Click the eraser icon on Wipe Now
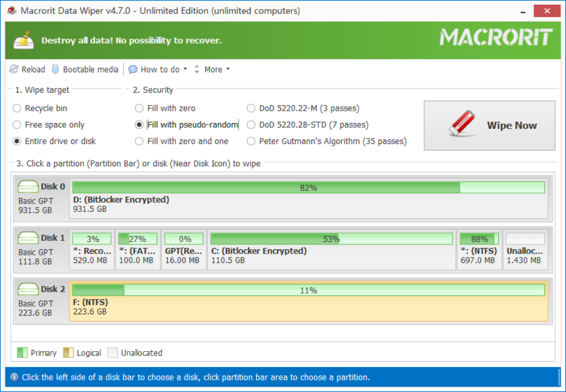Image resolution: width=566 pixels, height=392 pixels. pyautogui.click(x=464, y=124)
